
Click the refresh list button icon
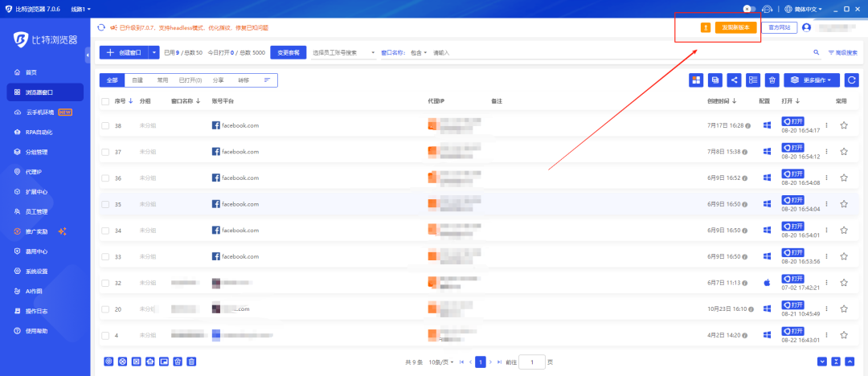coord(851,80)
